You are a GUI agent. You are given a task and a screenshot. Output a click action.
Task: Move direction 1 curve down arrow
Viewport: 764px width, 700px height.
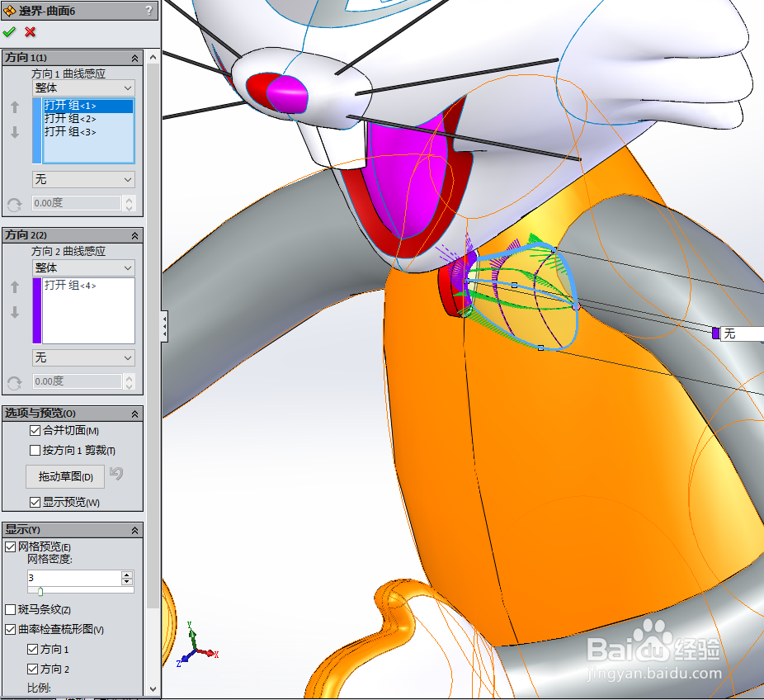15,132
